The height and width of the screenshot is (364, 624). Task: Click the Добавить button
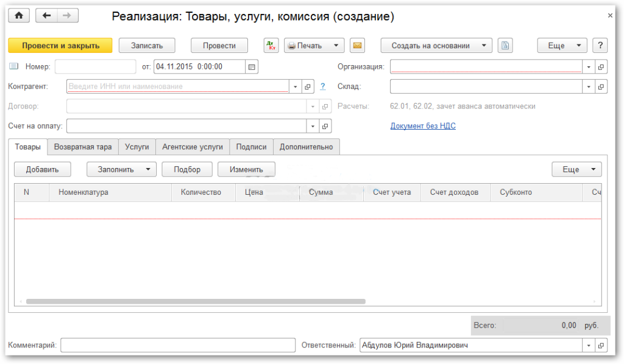click(41, 169)
